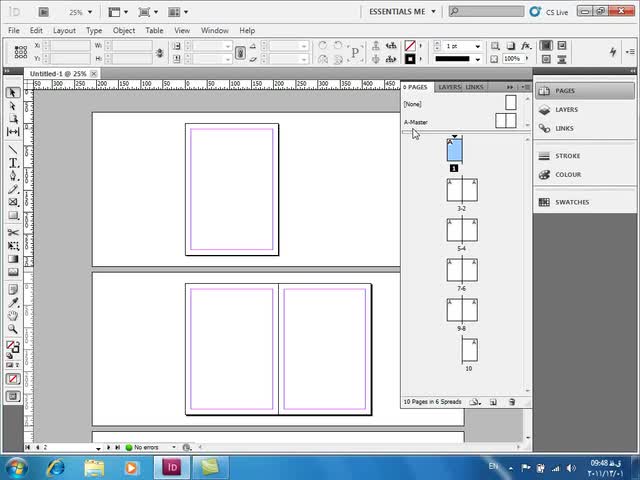Select the Eyedropper tool

(x=13, y=302)
